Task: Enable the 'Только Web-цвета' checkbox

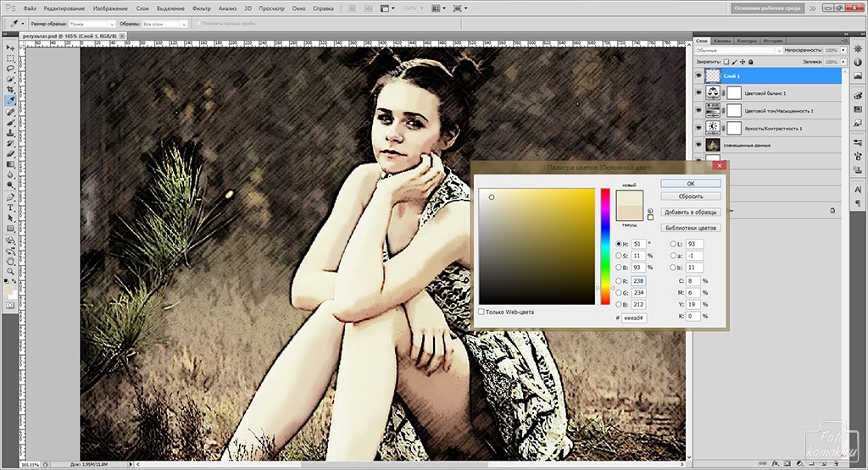Action: 481,312
